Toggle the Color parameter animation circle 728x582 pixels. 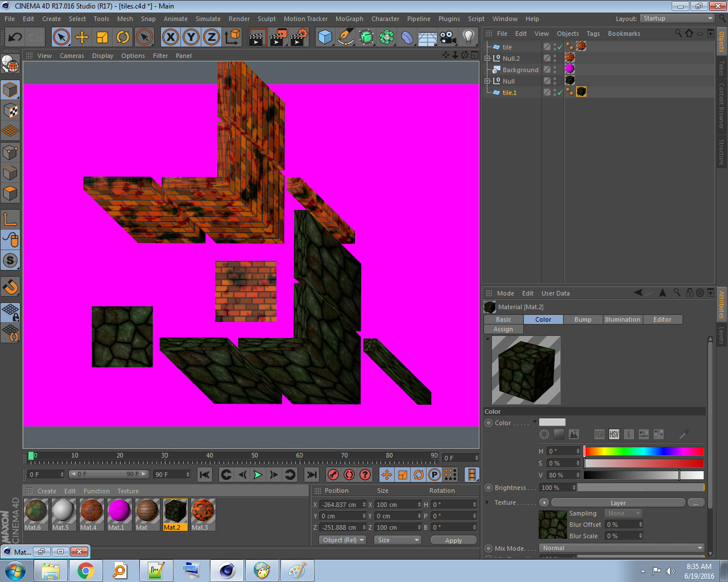(x=489, y=423)
